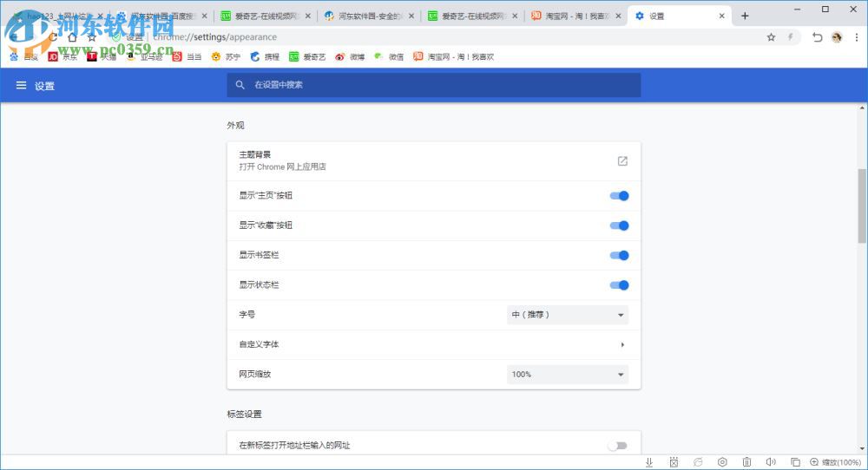Click the vertical scrollbar thumb

pyautogui.click(x=862, y=206)
